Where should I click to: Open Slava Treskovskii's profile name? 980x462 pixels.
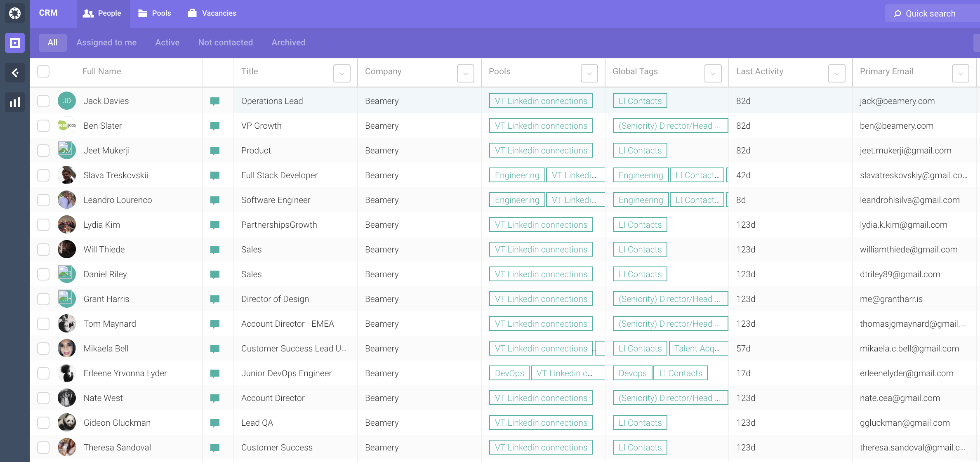[115, 175]
